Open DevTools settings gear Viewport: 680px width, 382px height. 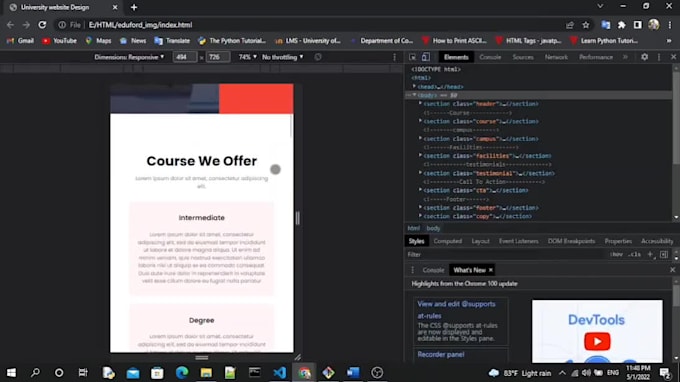[644, 57]
